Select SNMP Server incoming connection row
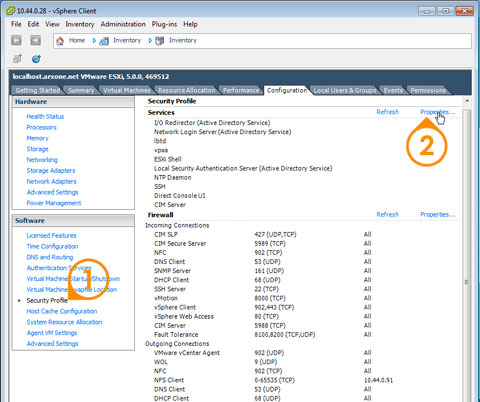The image size is (480, 402). pos(263,271)
